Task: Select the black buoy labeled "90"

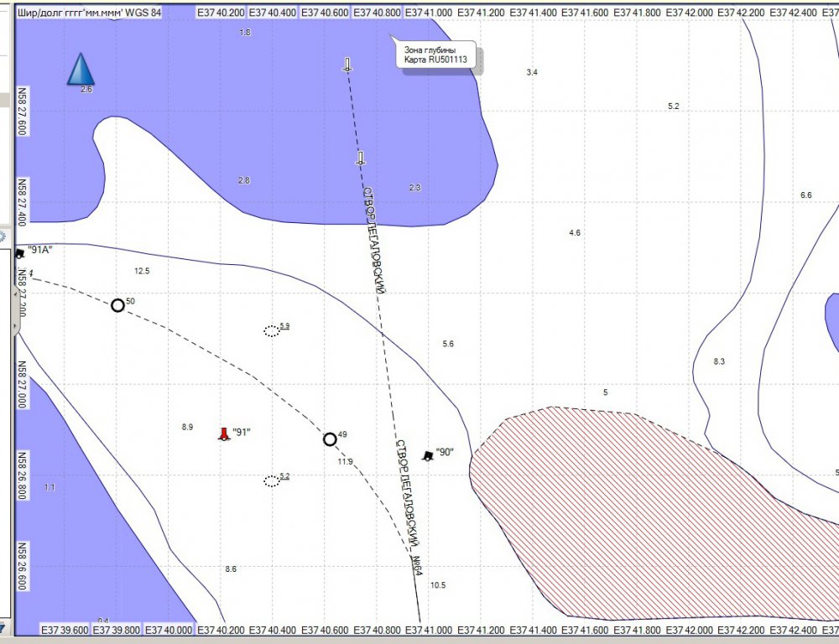Action: point(428,455)
